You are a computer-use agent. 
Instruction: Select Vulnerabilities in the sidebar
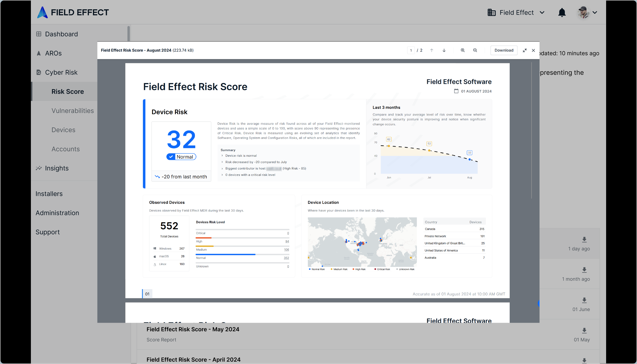(72, 111)
